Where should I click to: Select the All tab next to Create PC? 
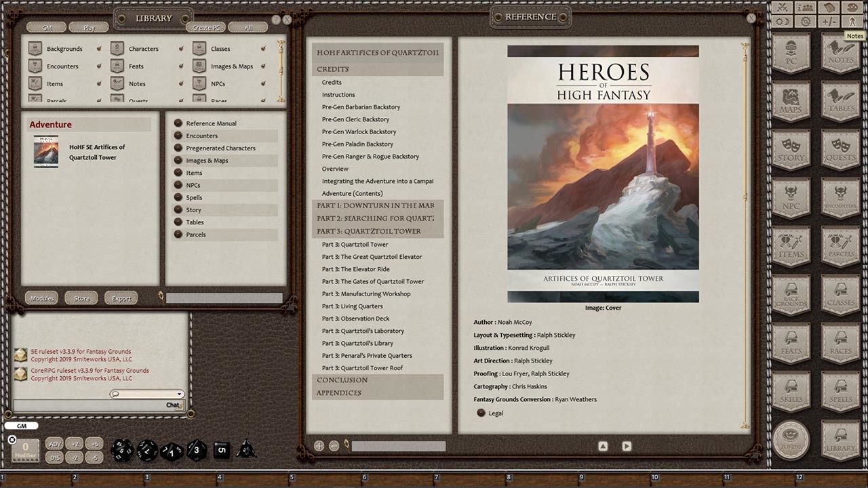click(x=248, y=27)
